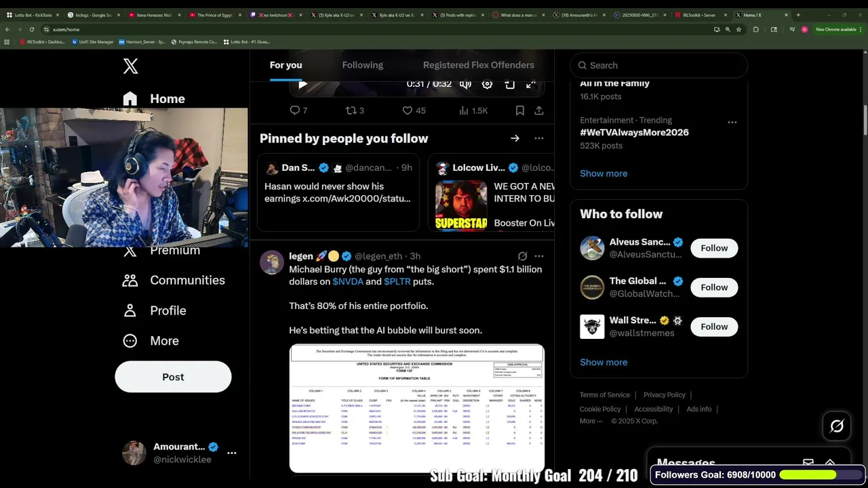868x488 pixels.
Task: Go back in browser
Action: click(7, 29)
